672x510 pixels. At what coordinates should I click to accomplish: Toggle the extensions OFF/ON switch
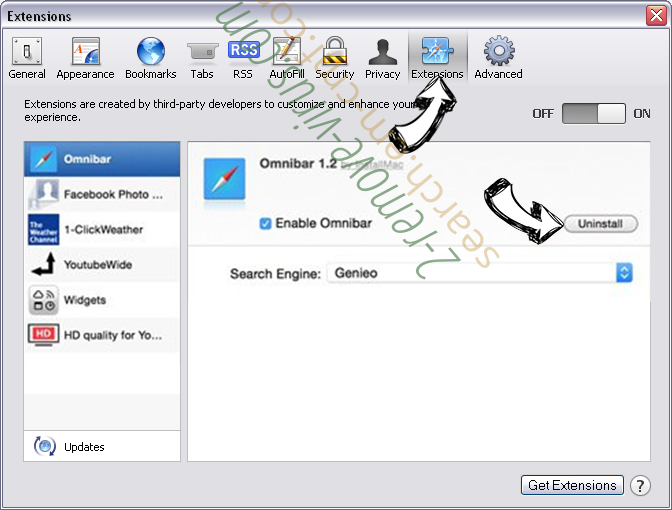click(593, 114)
